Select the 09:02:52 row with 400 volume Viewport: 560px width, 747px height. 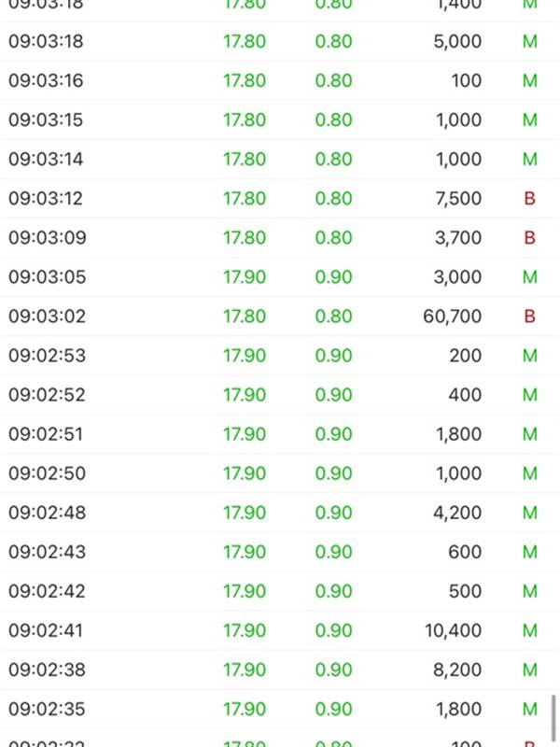(280, 395)
